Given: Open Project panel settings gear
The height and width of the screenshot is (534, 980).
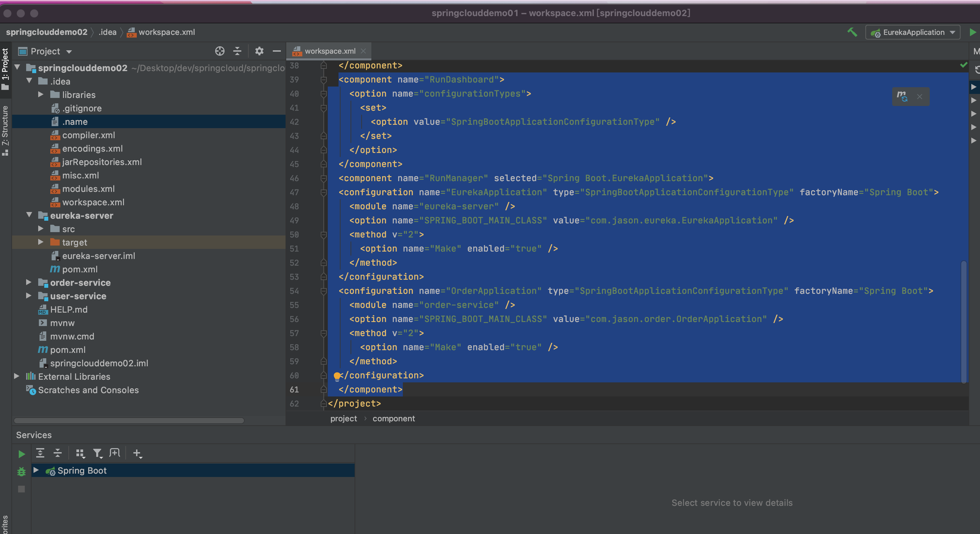Looking at the screenshot, I should click(x=259, y=51).
